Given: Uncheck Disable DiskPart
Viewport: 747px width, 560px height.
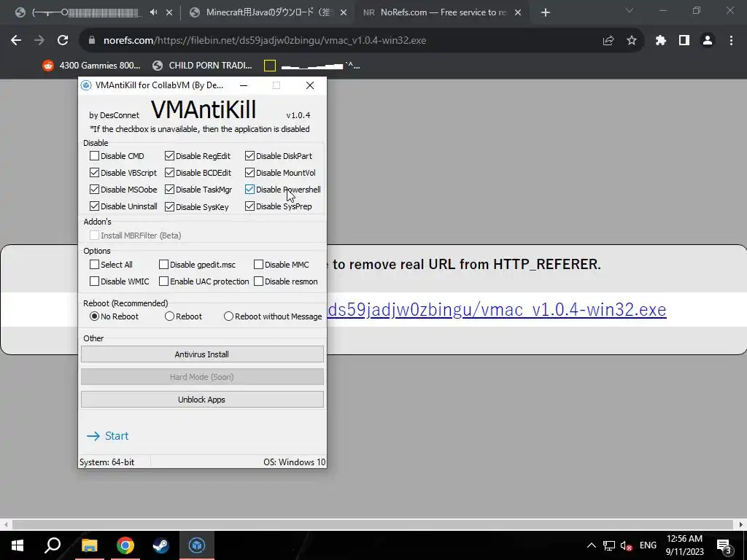Looking at the screenshot, I should [x=249, y=156].
